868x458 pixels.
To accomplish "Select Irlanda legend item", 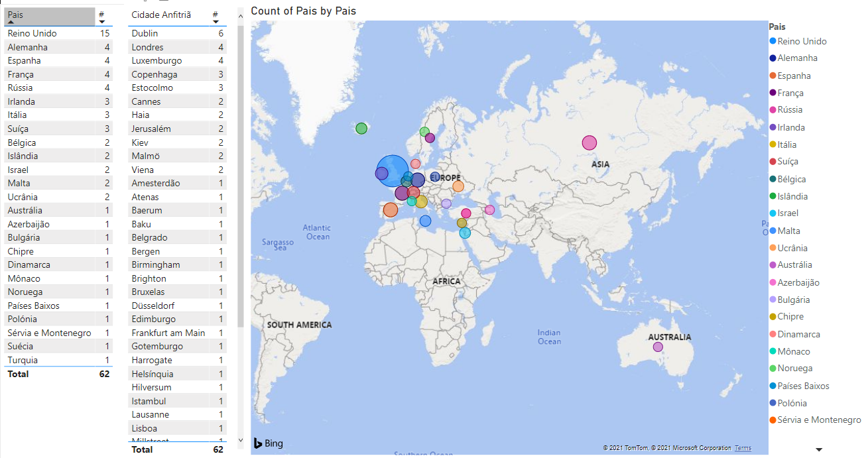I will (787, 127).
